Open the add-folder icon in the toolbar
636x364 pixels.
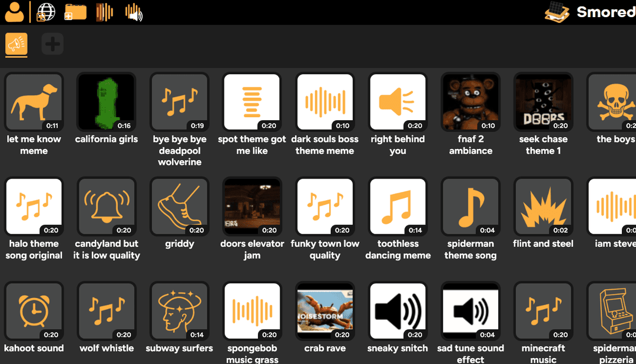75,12
